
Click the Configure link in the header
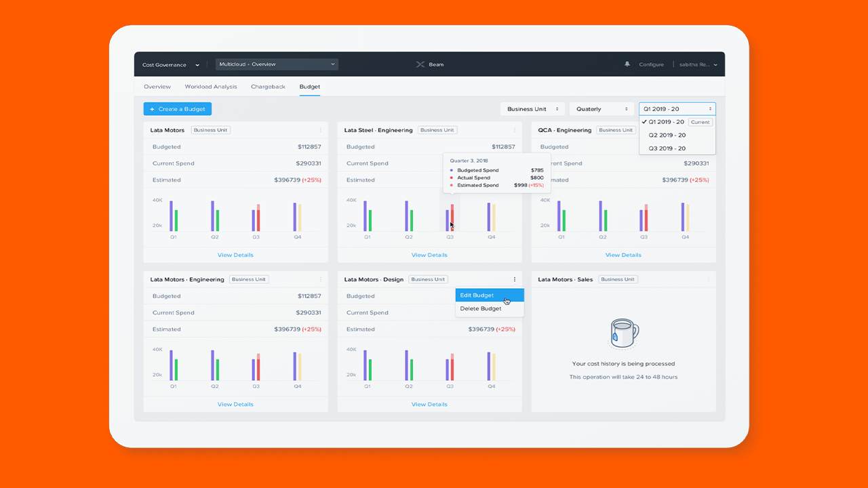pyautogui.click(x=651, y=65)
